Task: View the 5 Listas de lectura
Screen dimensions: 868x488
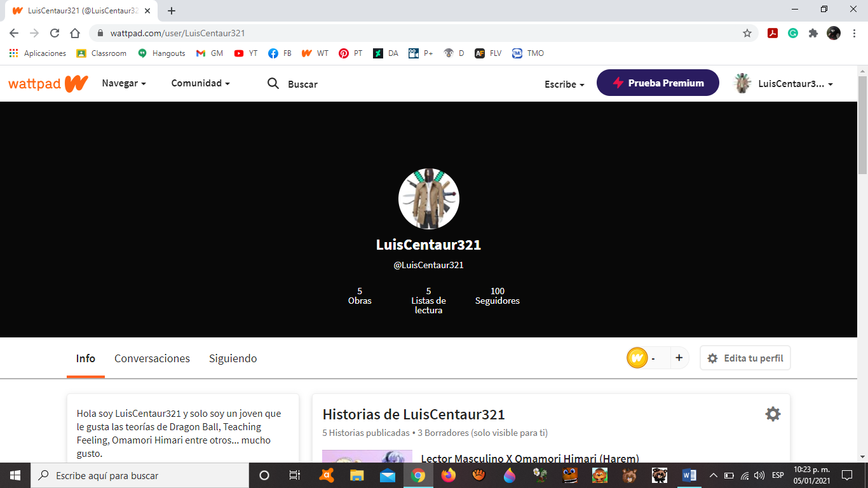Action: tap(428, 301)
